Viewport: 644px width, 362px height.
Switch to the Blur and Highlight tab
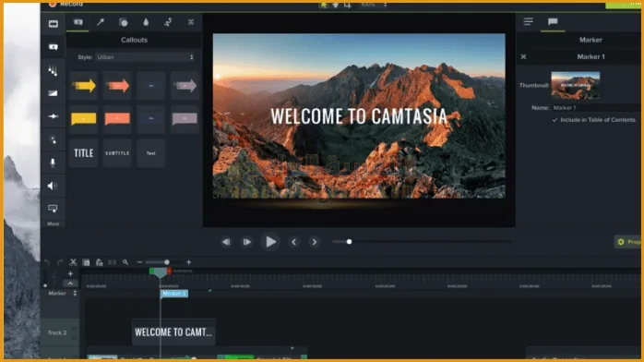click(146, 22)
